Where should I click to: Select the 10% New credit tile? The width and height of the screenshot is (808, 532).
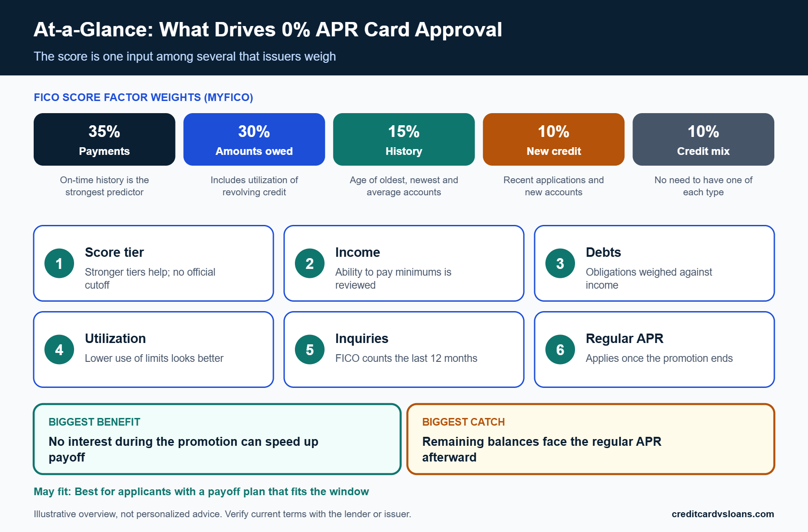[553, 139]
